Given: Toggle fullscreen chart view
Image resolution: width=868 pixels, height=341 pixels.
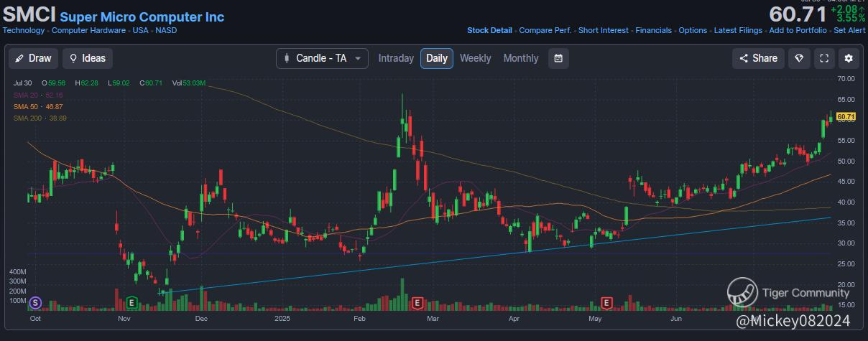Looking at the screenshot, I should point(824,58).
